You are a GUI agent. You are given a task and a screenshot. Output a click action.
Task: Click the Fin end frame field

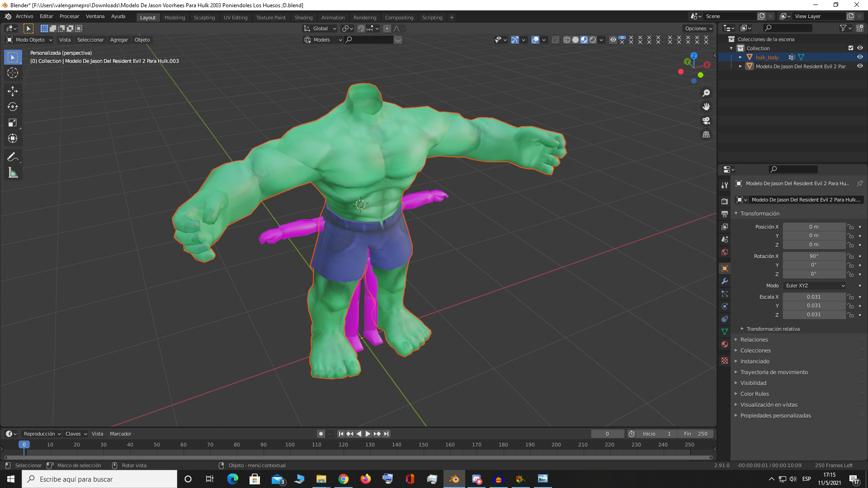[696, 434]
